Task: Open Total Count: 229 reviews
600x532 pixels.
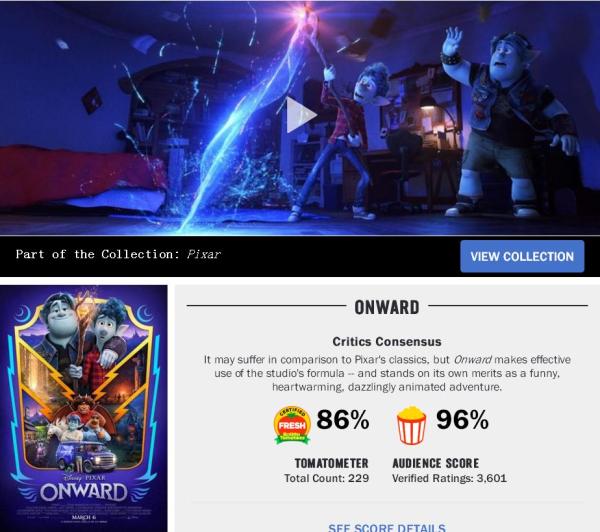Action: click(x=326, y=478)
